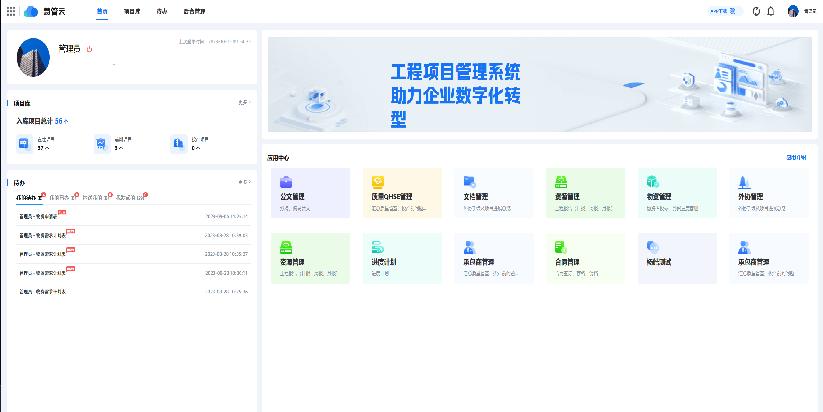Select the second tab in 待办 panel
Viewport: 823px width, 412px height.
(x=61, y=198)
